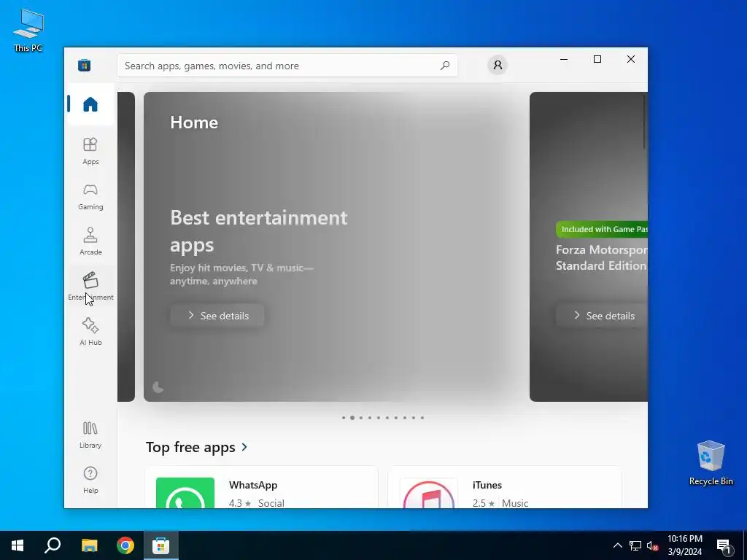747x560 pixels.
Task: Select the Entertainment section in the sidebar
Action: click(x=90, y=286)
